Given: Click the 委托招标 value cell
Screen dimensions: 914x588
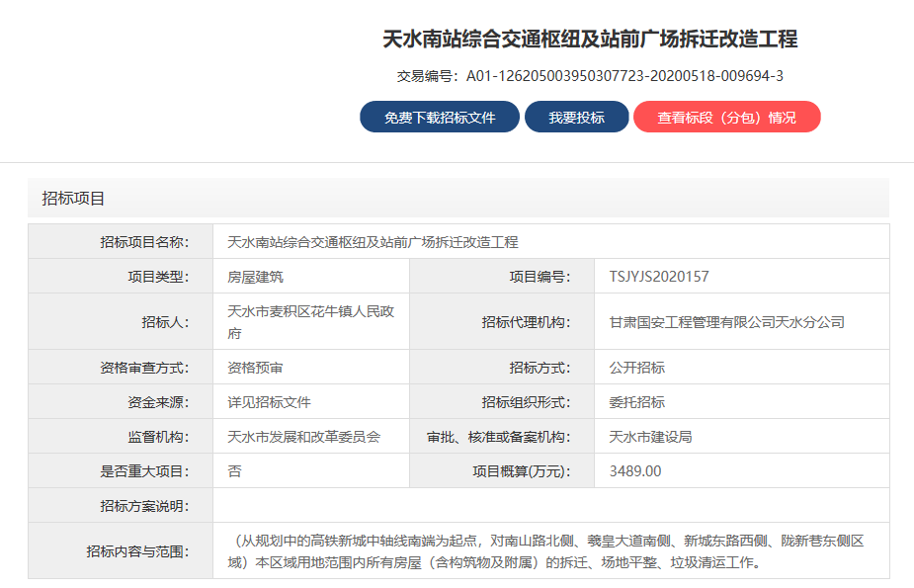Looking at the screenshot, I should click(637, 402).
